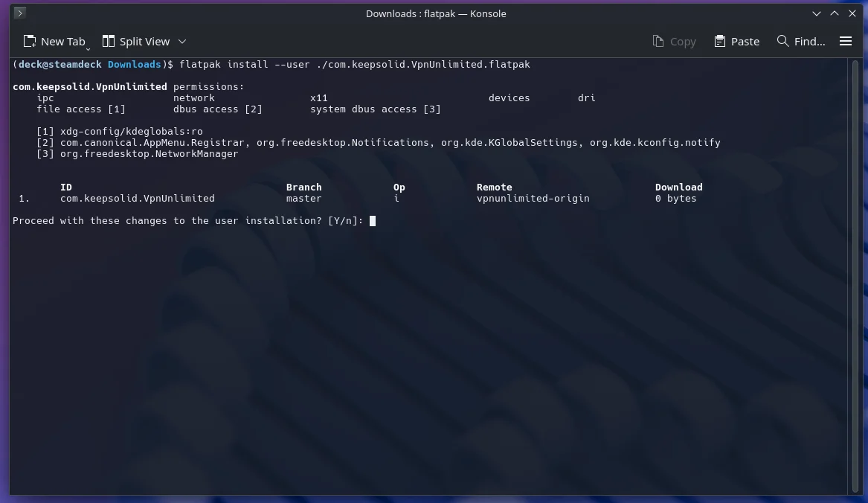868x503 pixels.
Task: Minimize the Konsole window
Action: point(817,13)
